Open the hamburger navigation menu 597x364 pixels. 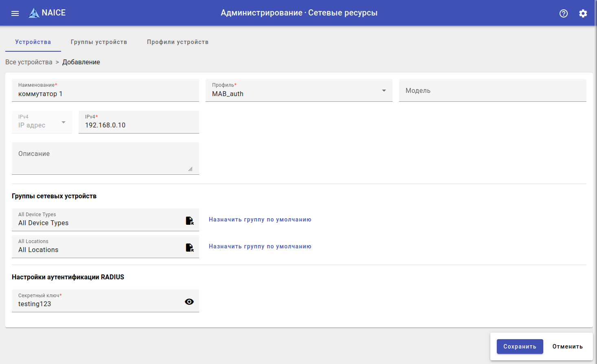click(x=15, y=13)
